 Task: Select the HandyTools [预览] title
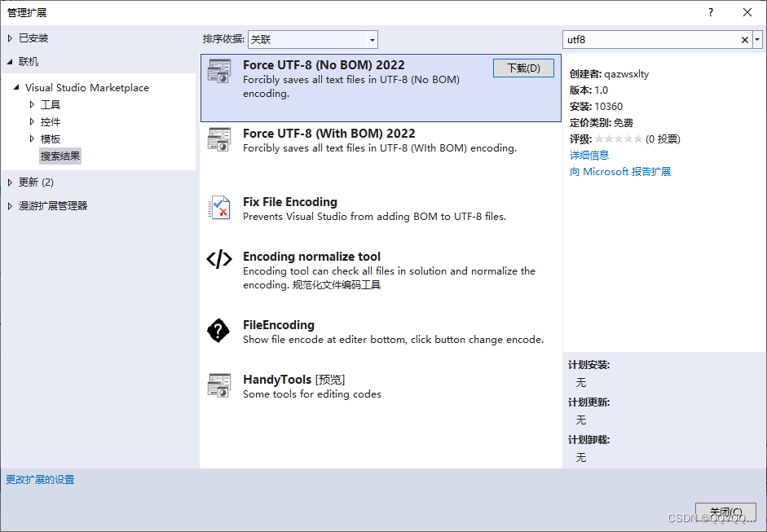coord(294,380)
